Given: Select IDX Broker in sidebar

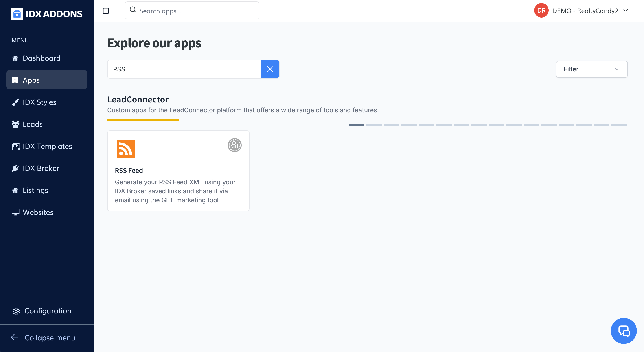Looking at the screenshot, I should (x=41, y=168).
